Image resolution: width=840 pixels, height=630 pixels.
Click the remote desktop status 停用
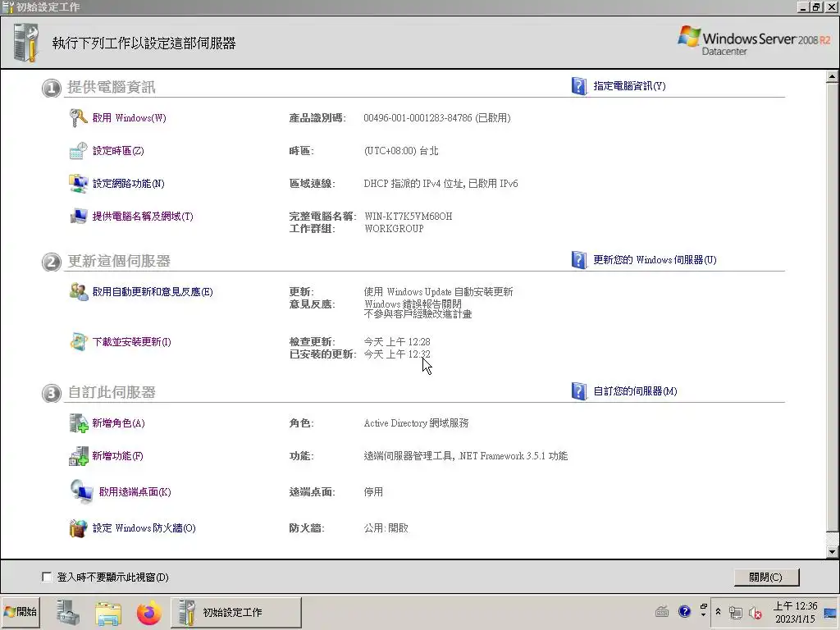tap(373, 492)
